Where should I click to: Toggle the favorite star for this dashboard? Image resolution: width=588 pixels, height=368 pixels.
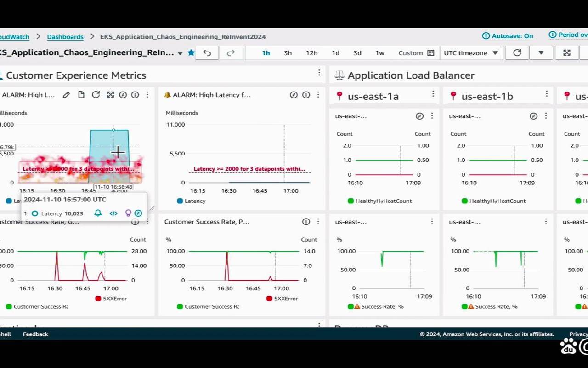pyautogui.click(x=191, y=53)
